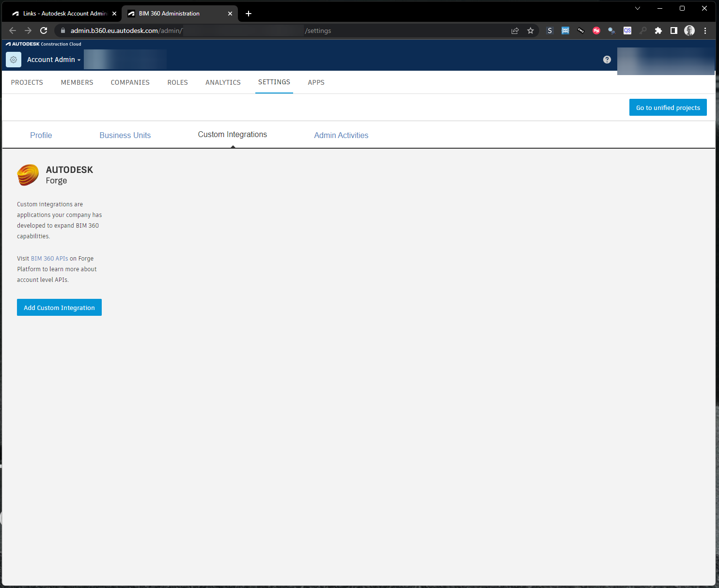Open the APPS tab
The height and width of the screenshot is (588, 719).
coord(316,82)
